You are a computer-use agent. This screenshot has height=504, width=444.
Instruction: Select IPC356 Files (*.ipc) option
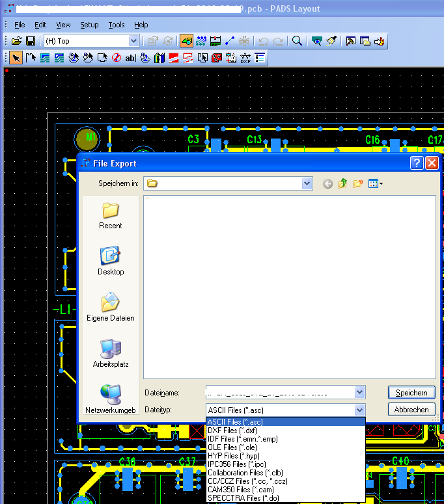[x=286, y=464]
